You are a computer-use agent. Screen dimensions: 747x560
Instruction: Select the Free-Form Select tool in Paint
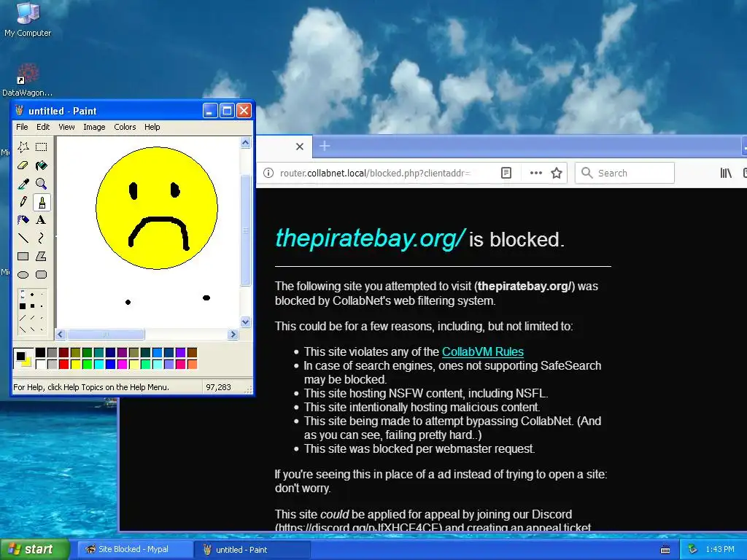point(23,147)
